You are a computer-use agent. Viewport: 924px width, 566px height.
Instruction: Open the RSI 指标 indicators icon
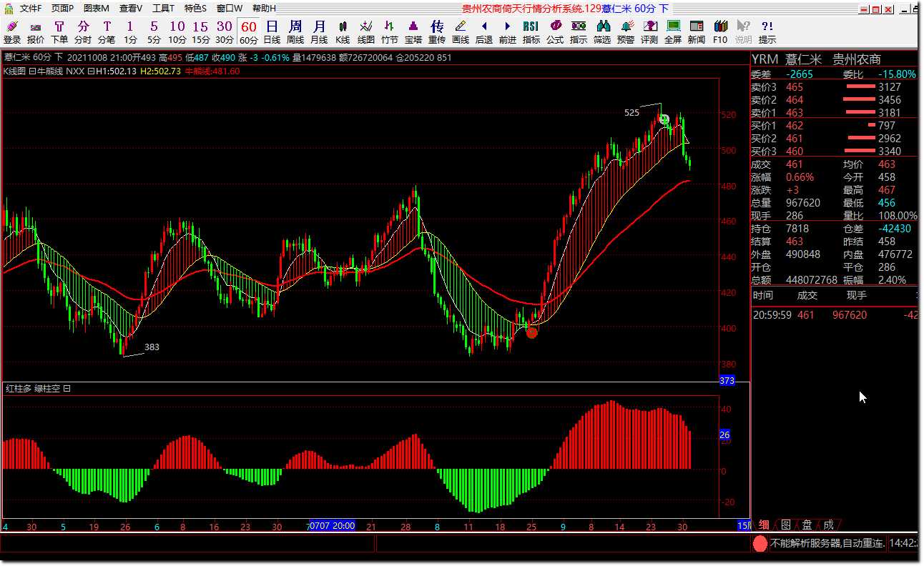(531, 32)
